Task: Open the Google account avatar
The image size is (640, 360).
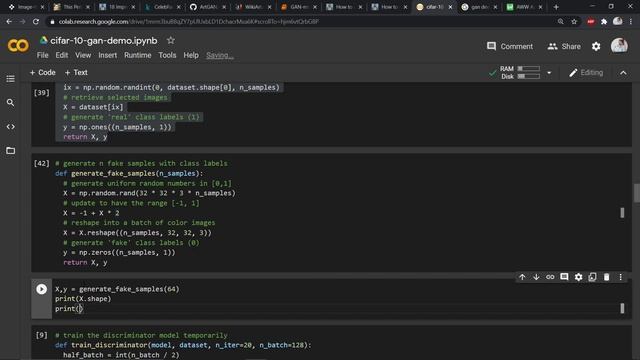Action: point(619,46)
